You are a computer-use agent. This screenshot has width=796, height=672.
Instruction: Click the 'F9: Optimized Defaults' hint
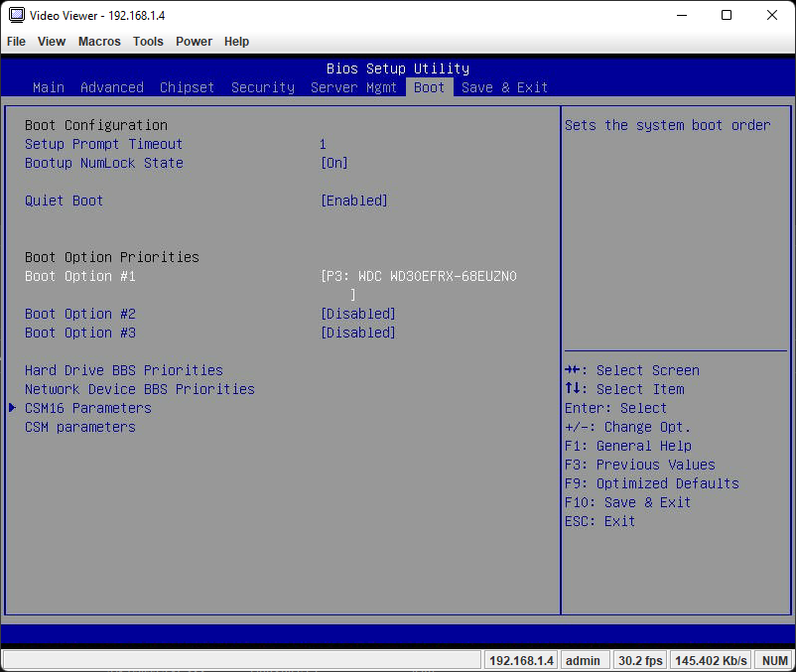click(652, 483)
